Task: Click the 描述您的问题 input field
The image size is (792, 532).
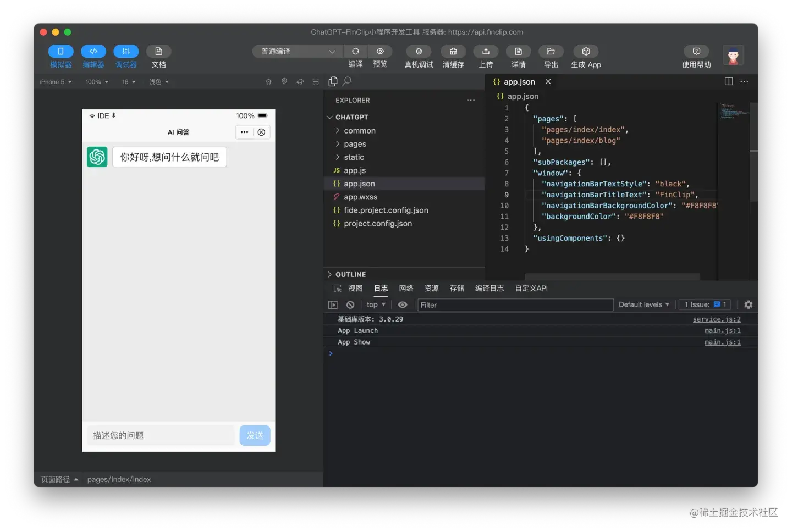Action: coord(161,435)
